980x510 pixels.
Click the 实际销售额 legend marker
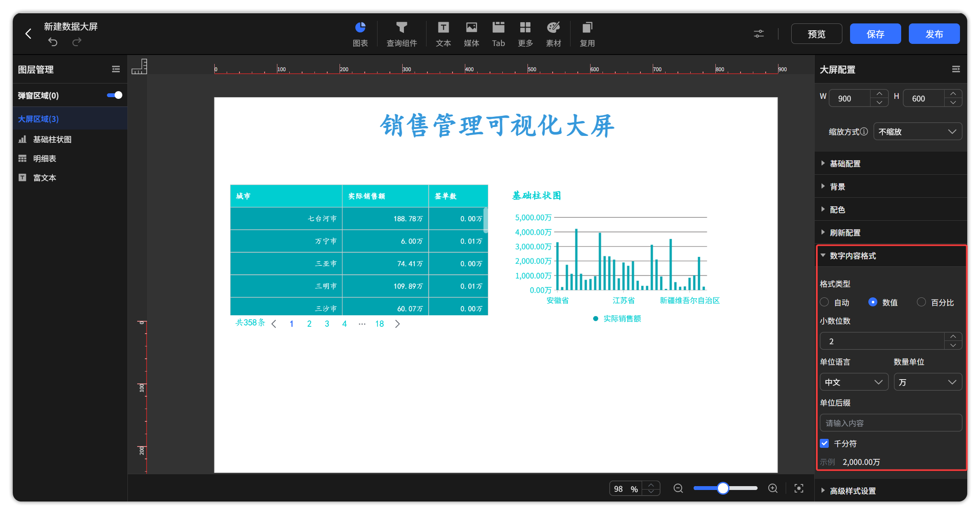coord(596,319)
